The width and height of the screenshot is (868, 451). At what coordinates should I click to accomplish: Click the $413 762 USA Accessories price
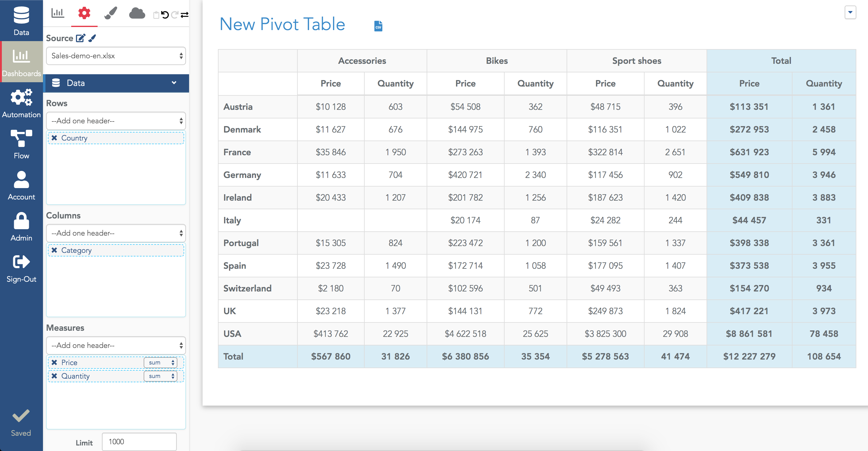click(x=331, y=334)
